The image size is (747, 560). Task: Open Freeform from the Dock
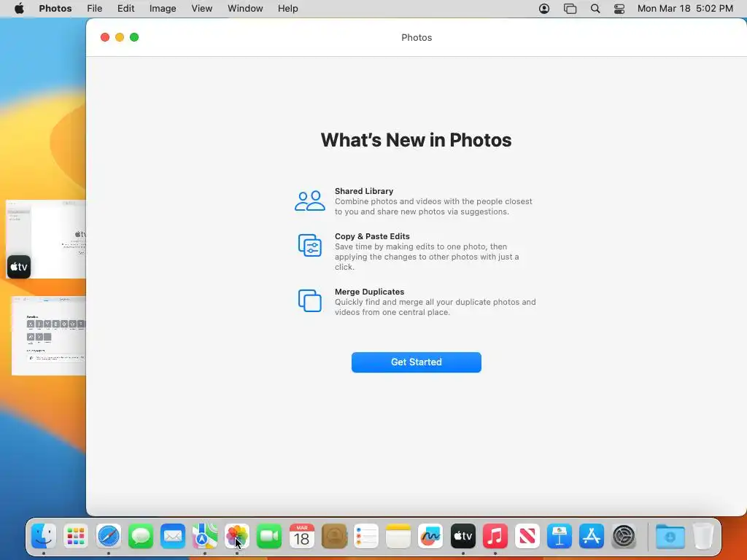click(x=430, y=537)
